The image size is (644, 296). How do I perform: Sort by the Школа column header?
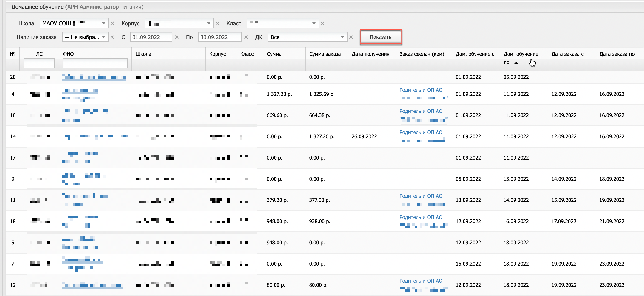pyautogui.click(x=143, y=54)
